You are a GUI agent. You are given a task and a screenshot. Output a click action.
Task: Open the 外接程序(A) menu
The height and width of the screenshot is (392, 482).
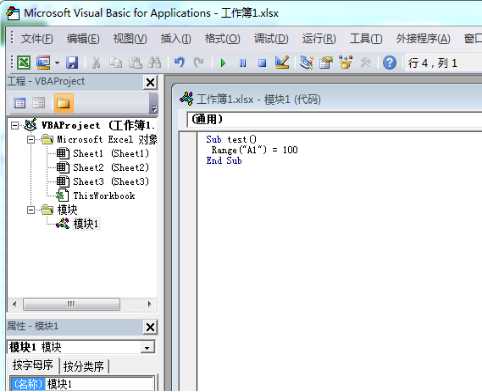click(x=423, y=39)
